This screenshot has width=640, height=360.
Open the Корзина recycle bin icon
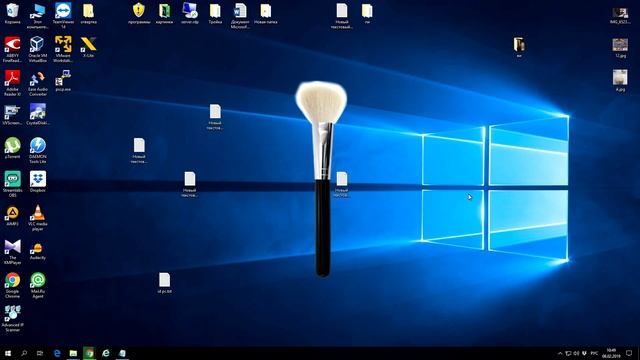click(x=12, y=13)
